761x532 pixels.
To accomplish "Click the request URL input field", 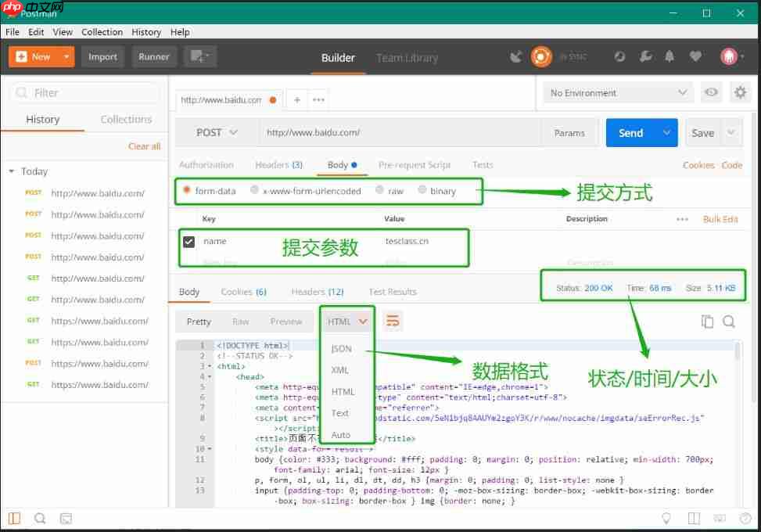I will [x=399, y=133].
